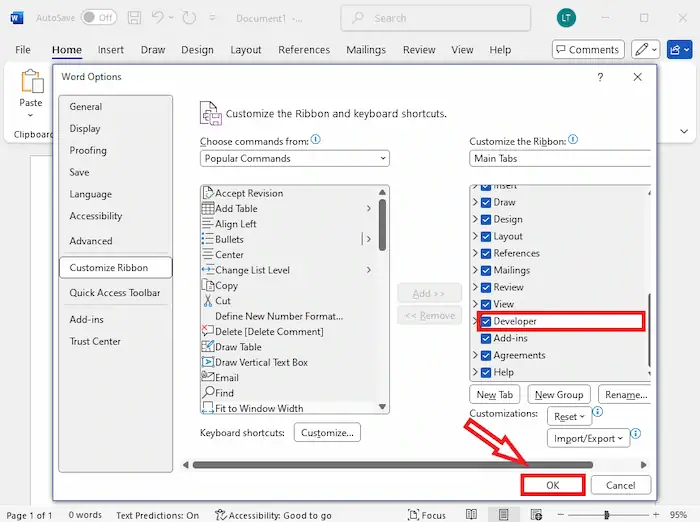The width and height of the screenshot is (700, 522).
Task: Turn on the AutoSave toggle
Action: (x=98, y=18)
